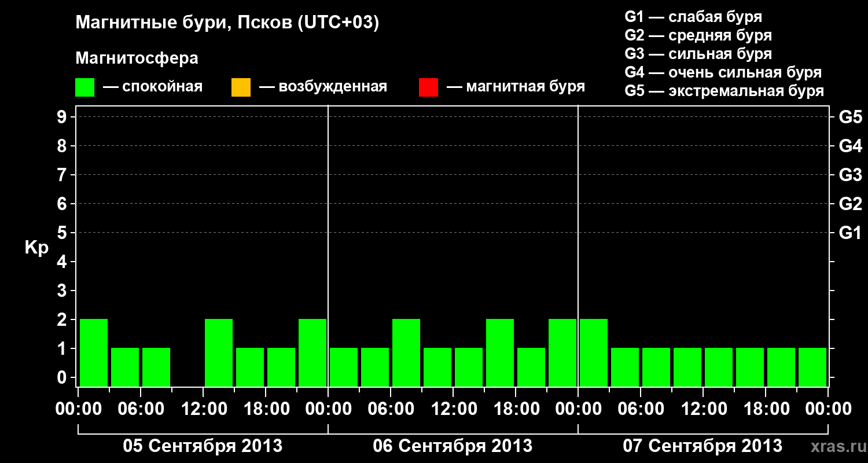The width and height of the screenshot is (868, 463).
Task: Click the G1 label on the right axis
Action: [851, 233]
